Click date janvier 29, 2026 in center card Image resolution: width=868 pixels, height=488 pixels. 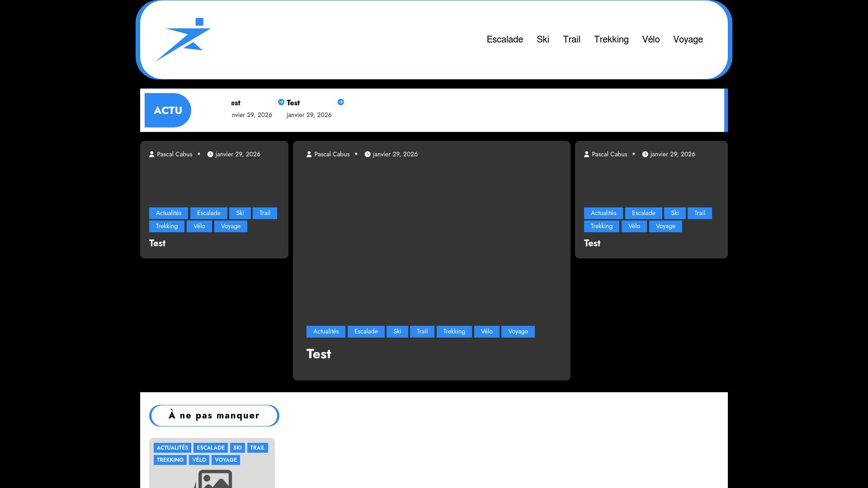395,154
